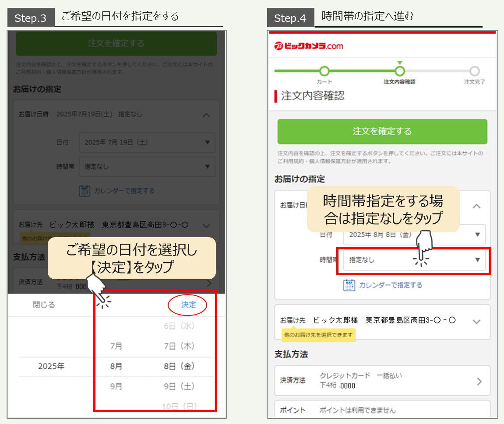Click the calendar icon in the left panel
This screenshot has width=504, height=424.
85,191
